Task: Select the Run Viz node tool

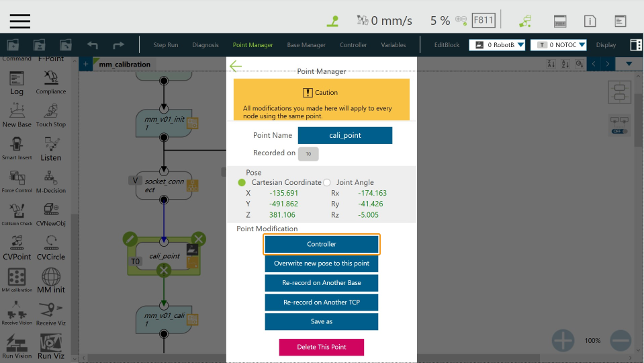Action: click(51, 347)
